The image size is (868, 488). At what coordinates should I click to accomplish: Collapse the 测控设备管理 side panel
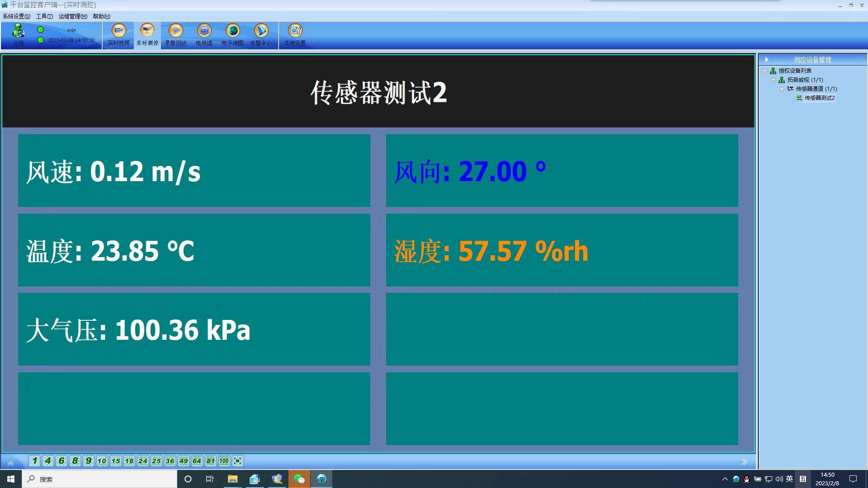click(766, 60)
